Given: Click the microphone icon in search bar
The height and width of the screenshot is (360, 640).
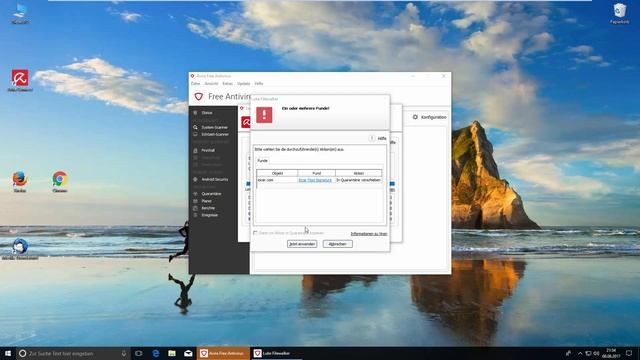Looking at the screenshot, I should pos(124,353).
